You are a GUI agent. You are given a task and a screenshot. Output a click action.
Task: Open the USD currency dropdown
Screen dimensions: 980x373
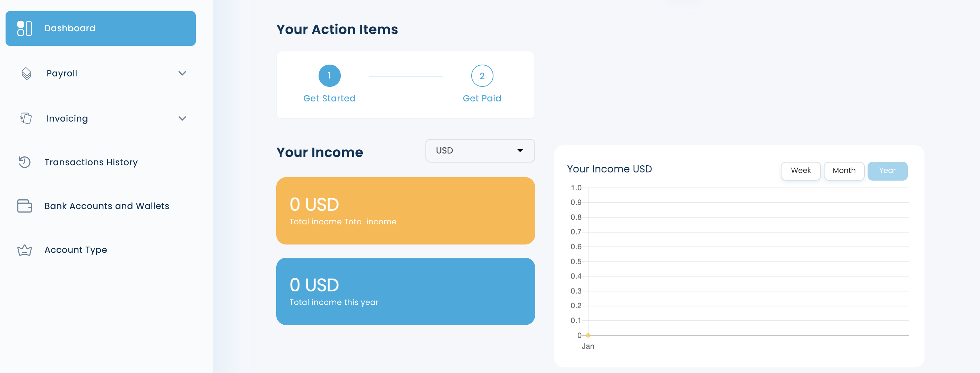point(480,151)
